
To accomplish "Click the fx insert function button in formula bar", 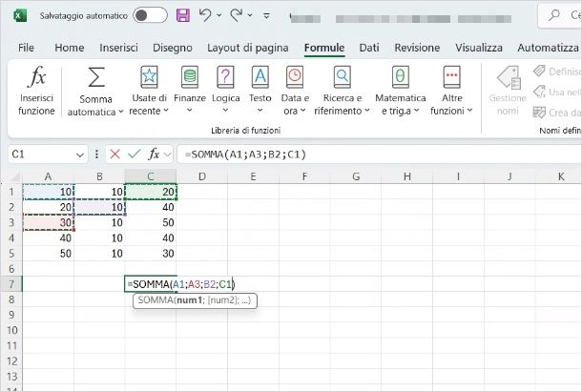I will coord(154,155).
